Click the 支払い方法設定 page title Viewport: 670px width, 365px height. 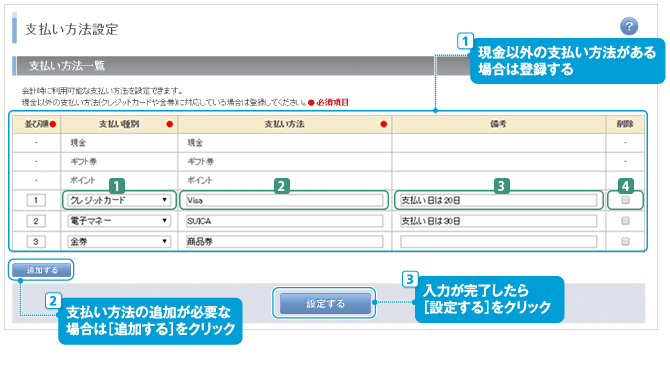(71, 29)
